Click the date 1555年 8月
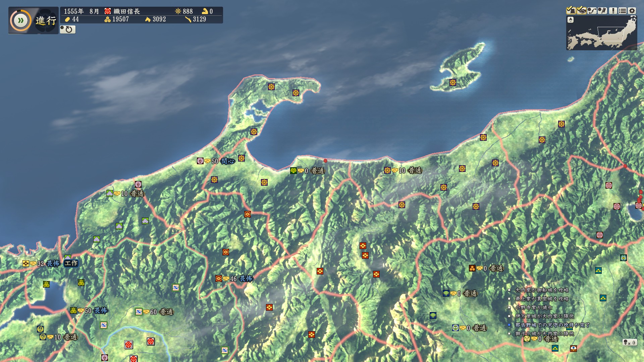Image resolution: width=644 pixels, height=362 pixels. tap(82, 11)
